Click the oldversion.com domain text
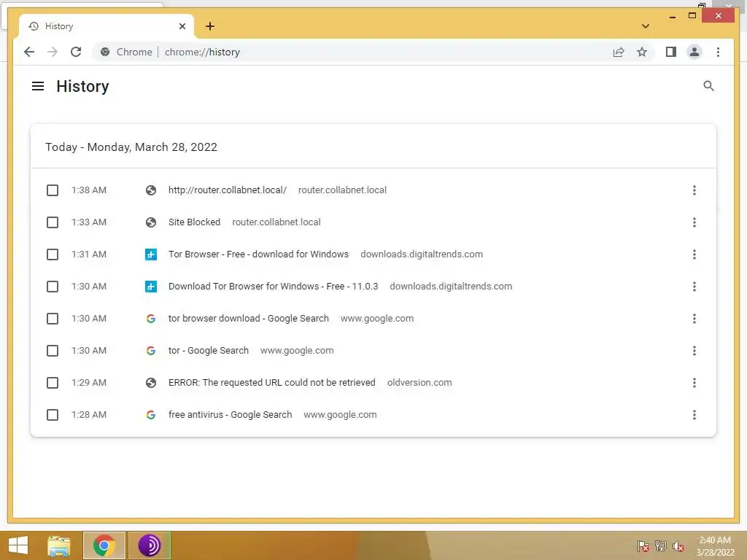The image size is (747, 560). tap(419, 382)
